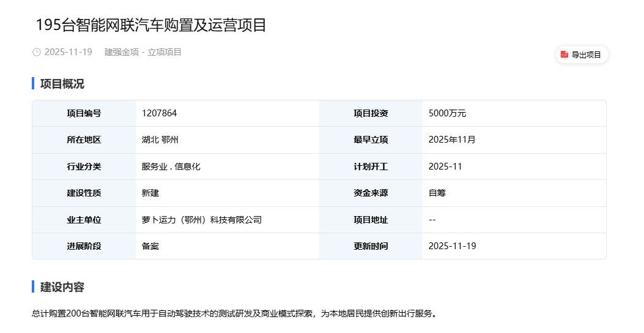Click the 最早立项 value 2025年11月

click(452, 140)
